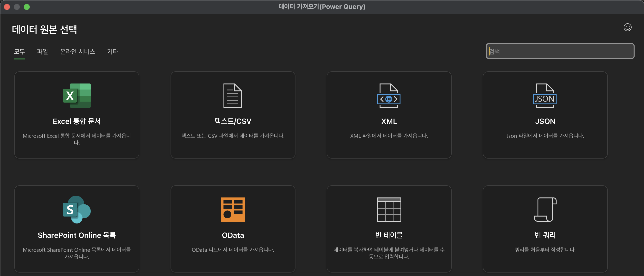This screenshot has width=644, height=276.
Task: Focus the 검색 search field
Action: (560, 51)
